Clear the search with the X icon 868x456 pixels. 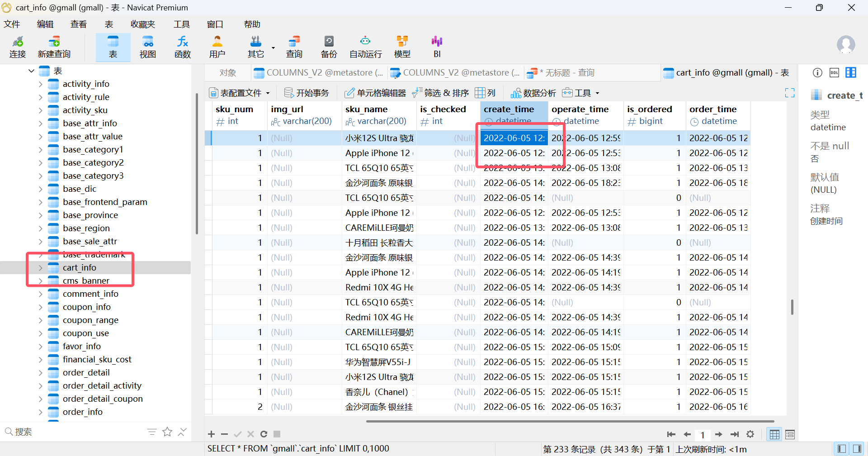coord(182,432)
